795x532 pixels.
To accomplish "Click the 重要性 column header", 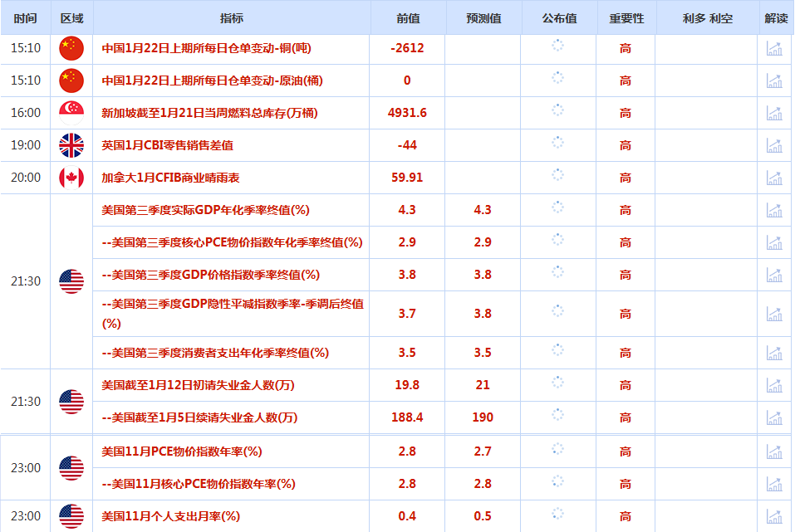I will [626, 17].
